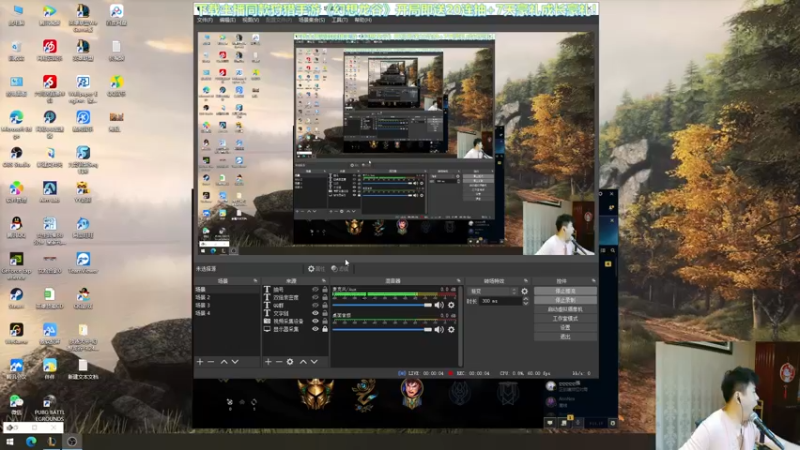Undock the audio mixer panel via header icon
This screenshot has width=800, height=450.
click(x=459, y=281)
